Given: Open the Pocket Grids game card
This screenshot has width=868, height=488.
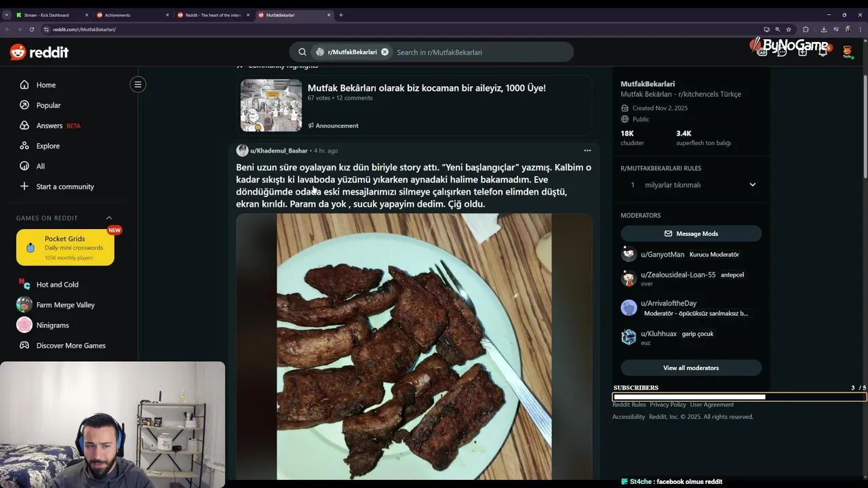Looking at the screenshot, I should point(65,247).
